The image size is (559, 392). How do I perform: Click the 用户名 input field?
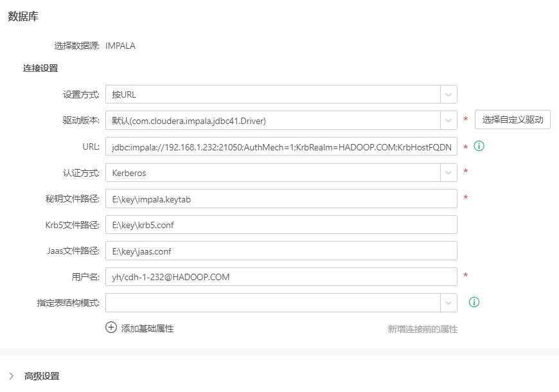click(x=281, y=277)
